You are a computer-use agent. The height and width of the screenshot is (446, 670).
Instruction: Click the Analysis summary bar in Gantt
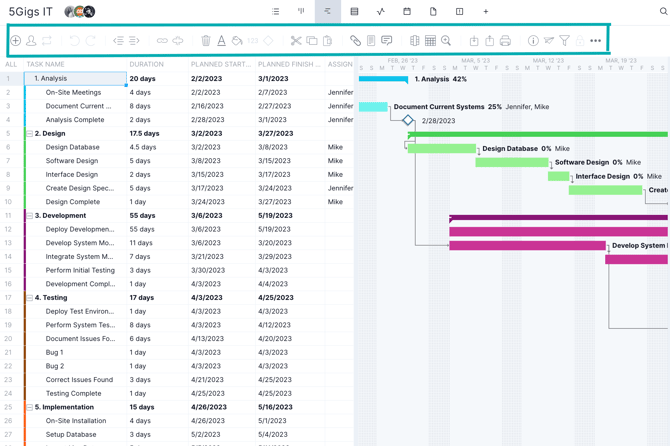(383, 79)
